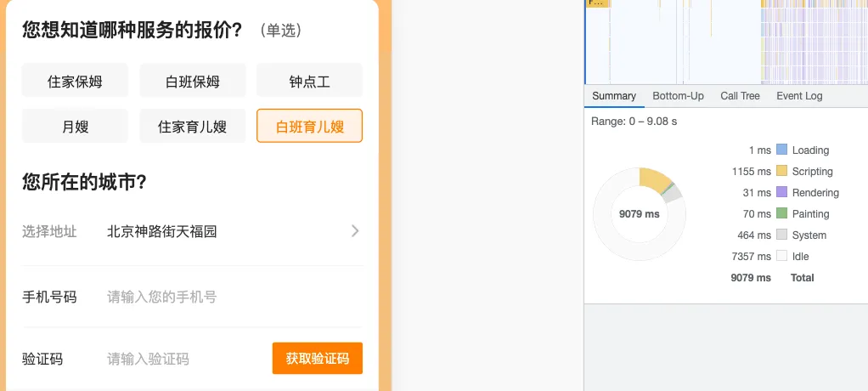The width and height of the screenshot is (868, 391).
Task: Pick the 月嫂 service option
Action: (75, 127)
